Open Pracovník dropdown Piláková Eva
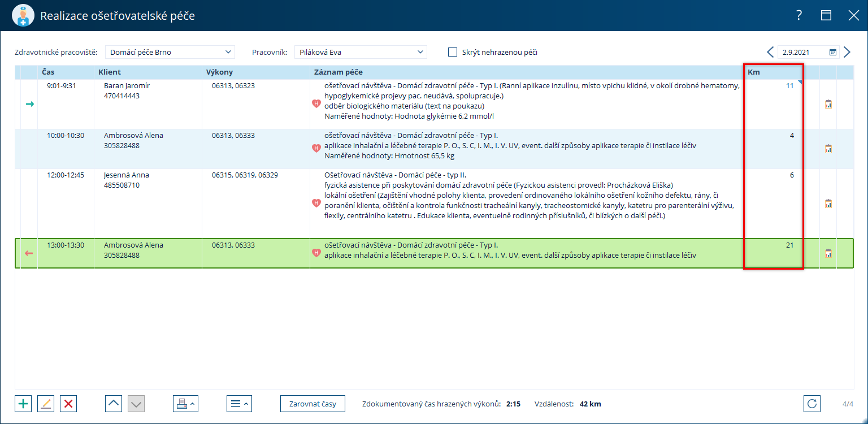868x424 pixels. click(x=361, y=52)
